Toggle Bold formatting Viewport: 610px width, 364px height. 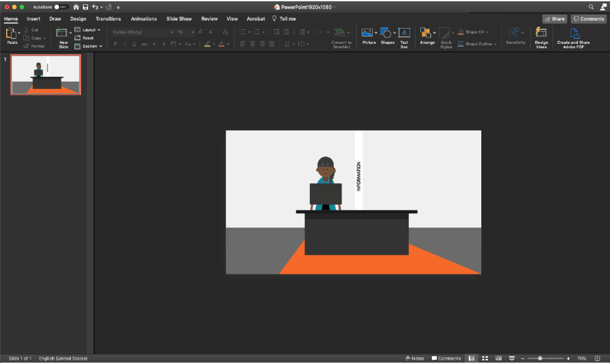(115, 44)
